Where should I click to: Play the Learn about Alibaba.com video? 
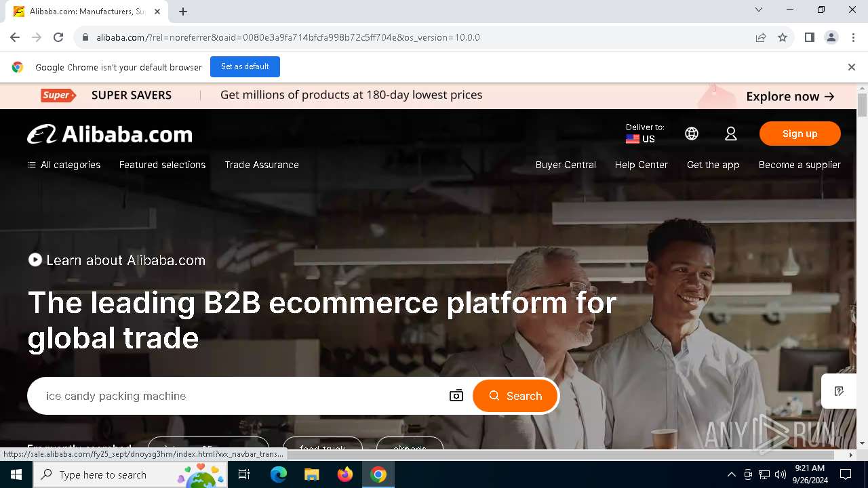pyautogui.click(x=35, y=260)
